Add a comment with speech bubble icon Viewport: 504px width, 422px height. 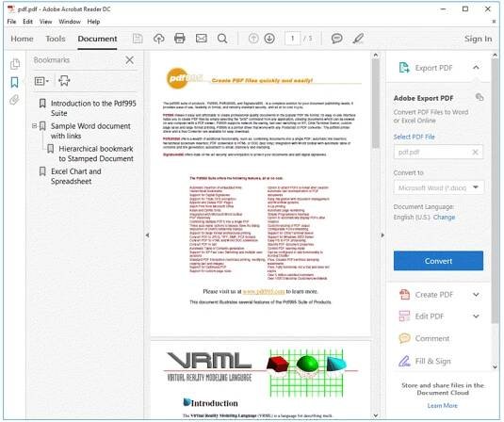[336, 39]
